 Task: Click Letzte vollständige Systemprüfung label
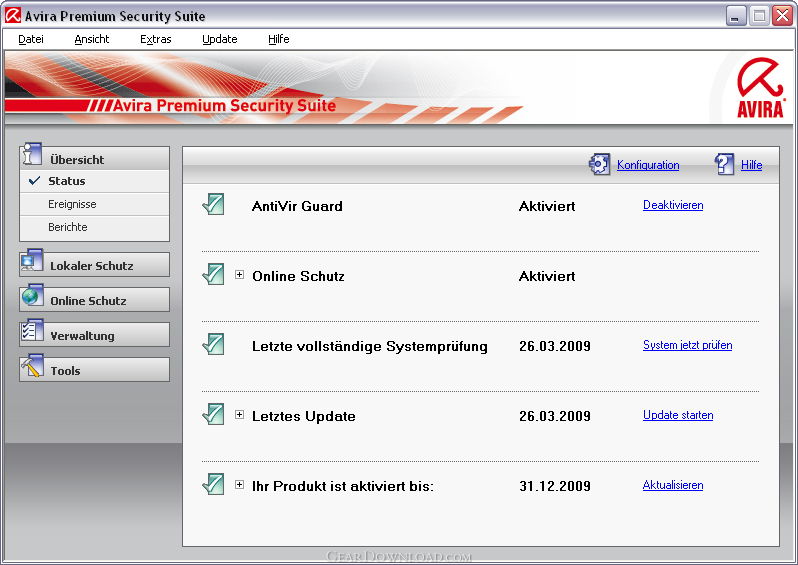tap(370, 346)
